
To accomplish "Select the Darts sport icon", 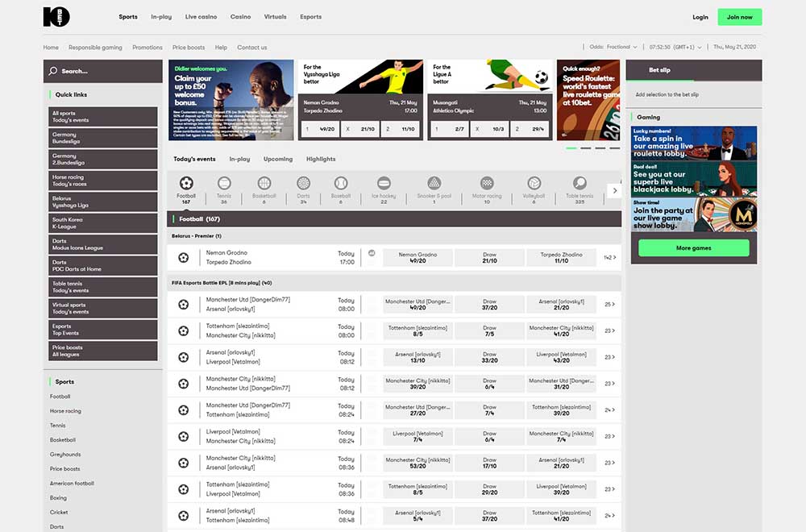I will [x=303, y=183].
